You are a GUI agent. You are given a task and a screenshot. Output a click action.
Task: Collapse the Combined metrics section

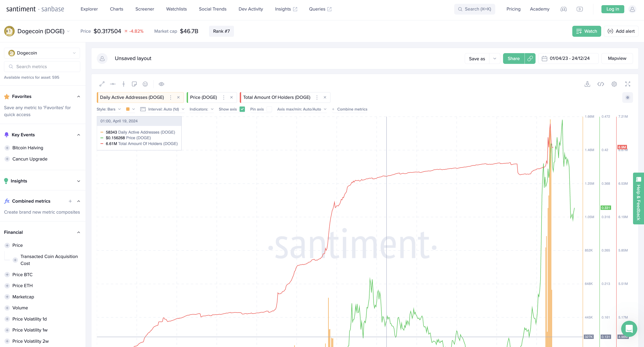[78, 201]
